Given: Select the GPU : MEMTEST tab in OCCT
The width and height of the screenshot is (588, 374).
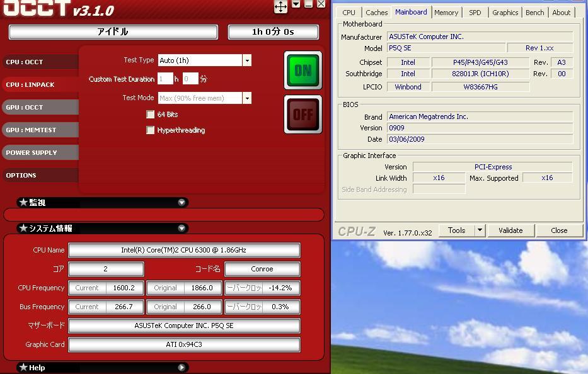Looking at the screenshot, I should pyautogui.click(x=32, y=130).
